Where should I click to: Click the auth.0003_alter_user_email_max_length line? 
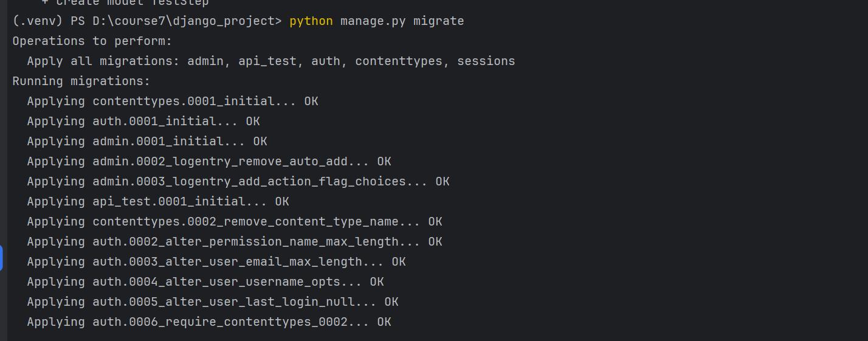pos(216,262)
